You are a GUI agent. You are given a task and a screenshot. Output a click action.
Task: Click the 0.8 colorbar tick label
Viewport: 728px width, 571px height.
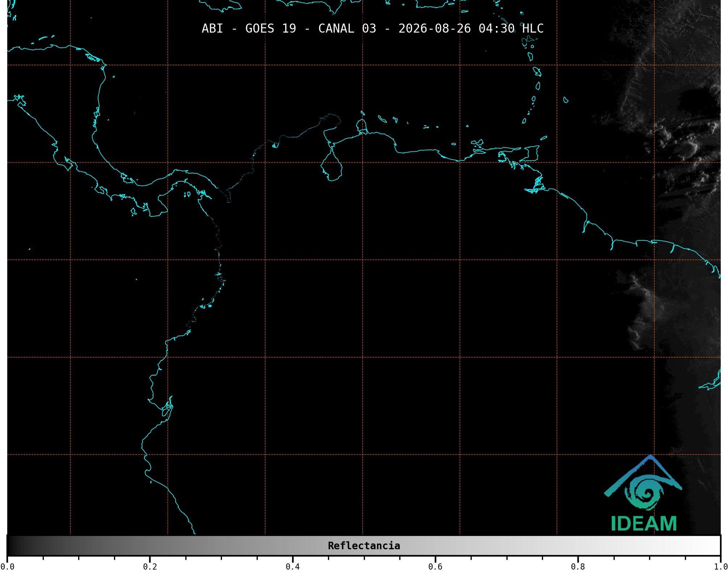pos(578,567)
